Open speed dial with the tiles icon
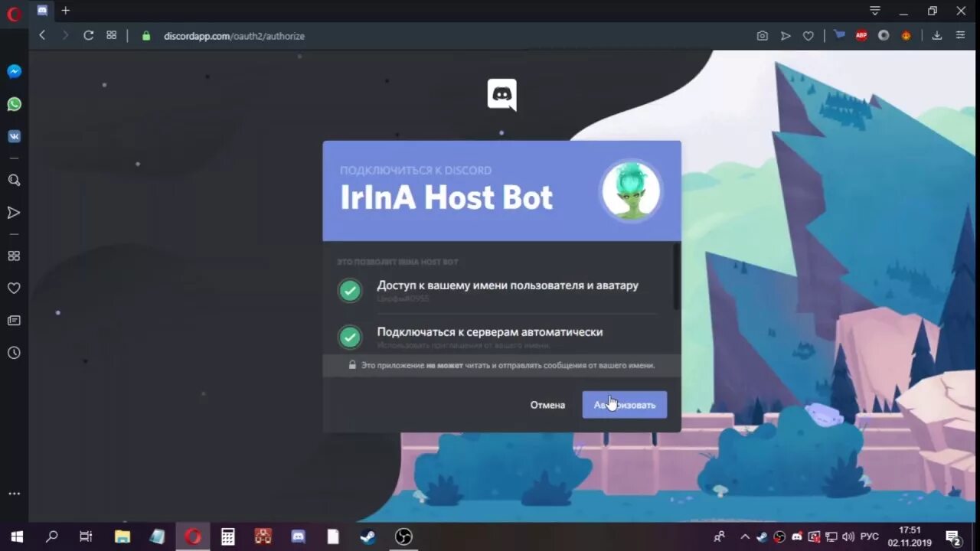The height and width of the screenshot is (551, 980). (14, 256)
